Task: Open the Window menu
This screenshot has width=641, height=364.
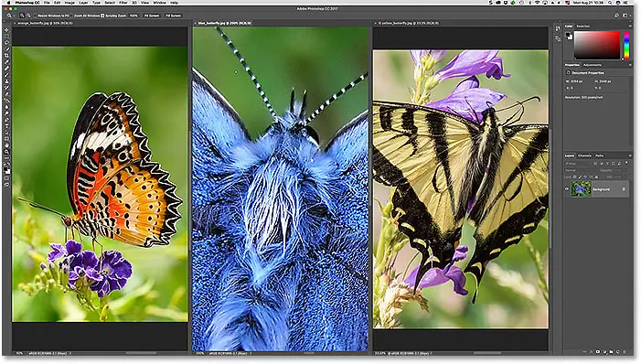Action: tap(159, 3)
